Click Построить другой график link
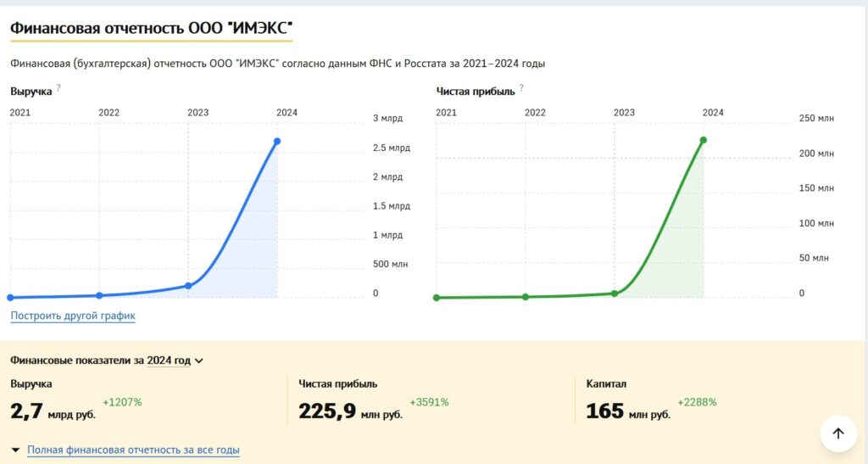The width and height of the screenshot is (868, 464). [73, 316]
